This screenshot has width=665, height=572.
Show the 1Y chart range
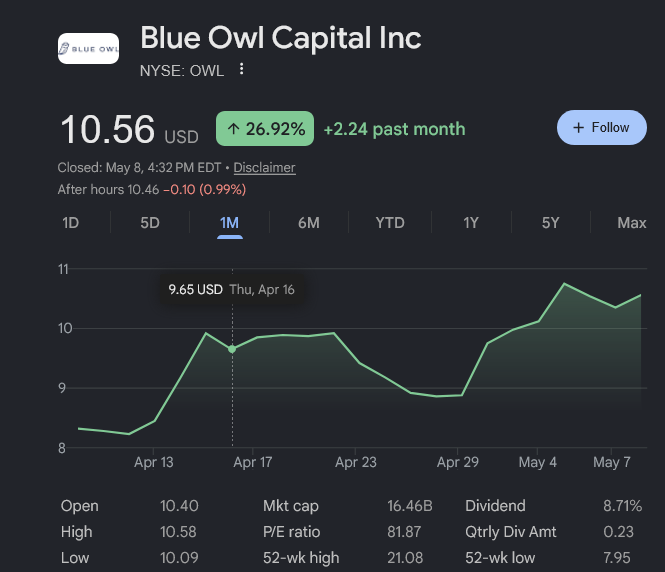click(x=471, y=223)
